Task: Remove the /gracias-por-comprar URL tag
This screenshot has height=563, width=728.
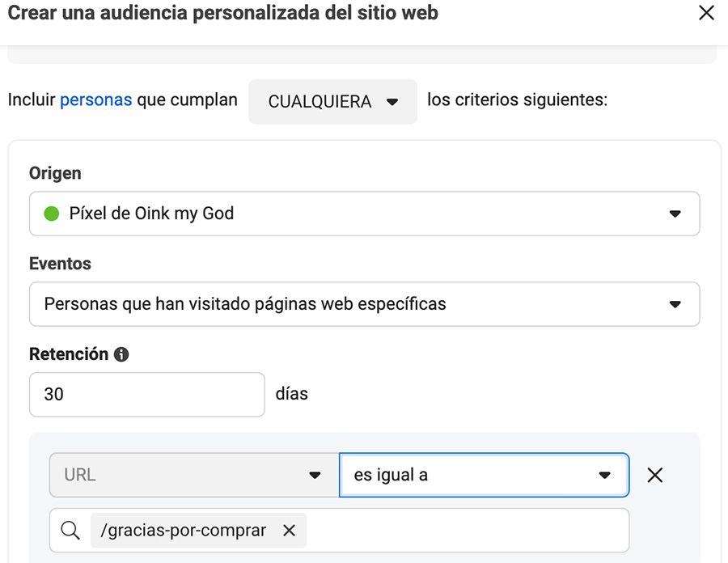Action: [x=289, y=530]
